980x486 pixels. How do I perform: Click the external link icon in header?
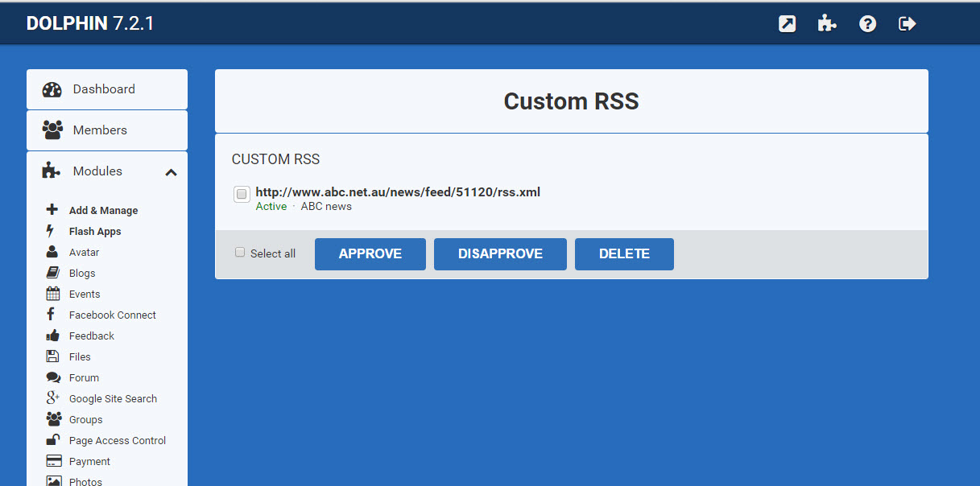(787, 23)
